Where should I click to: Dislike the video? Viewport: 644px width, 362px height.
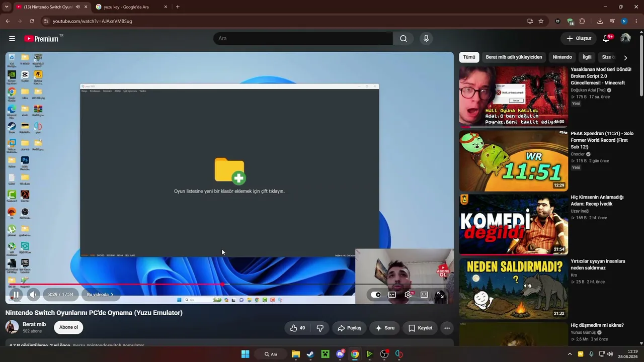pos(320,328)
